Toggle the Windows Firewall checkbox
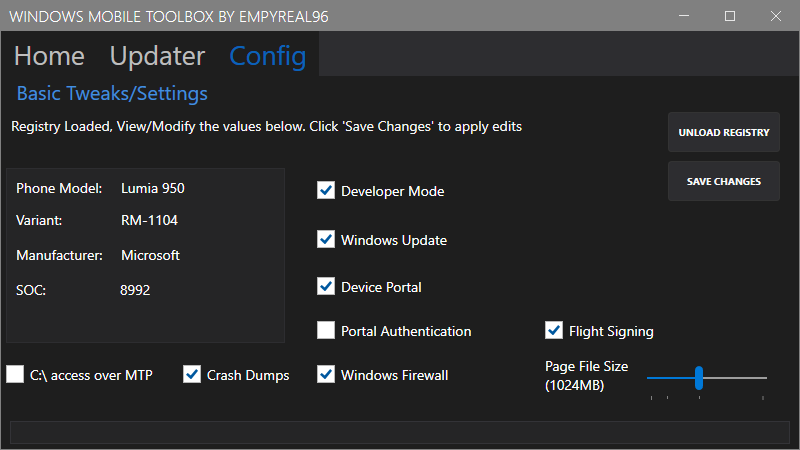 coord(326,374)
